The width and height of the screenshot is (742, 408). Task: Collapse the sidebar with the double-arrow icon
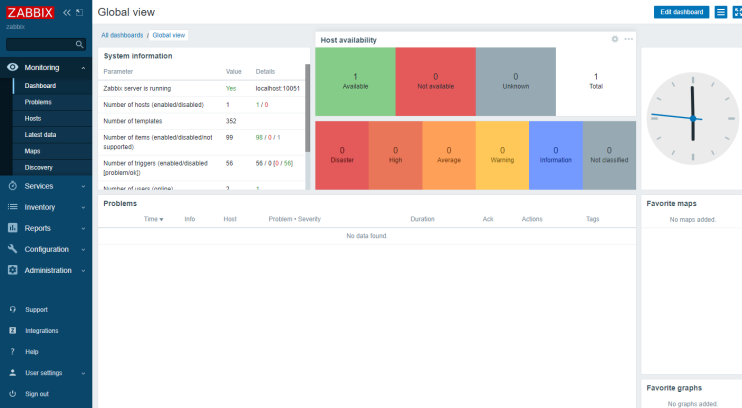point(67,13)
